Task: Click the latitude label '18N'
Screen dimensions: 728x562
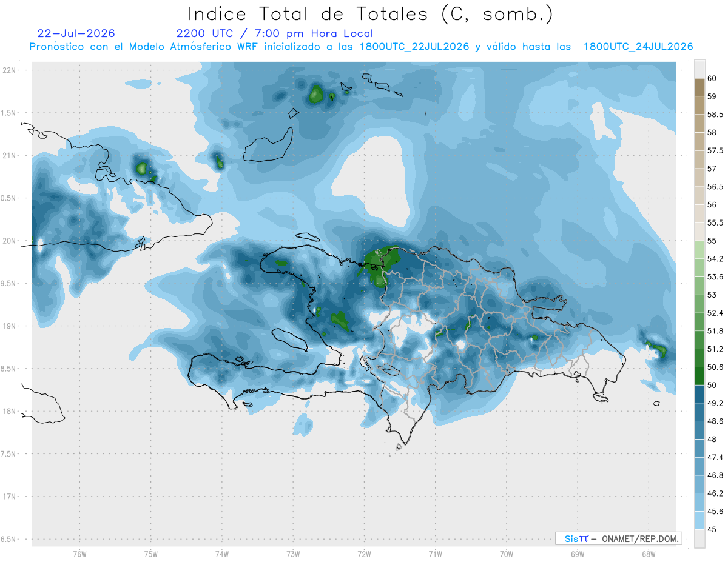Action: pyautogui.click(x=10, y=412)
